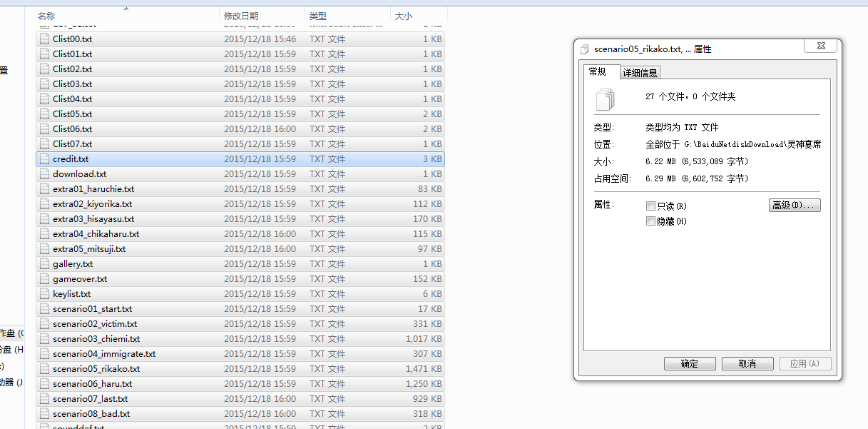
Task: Click the credit.txt file icon
Action: coord(44,159)
